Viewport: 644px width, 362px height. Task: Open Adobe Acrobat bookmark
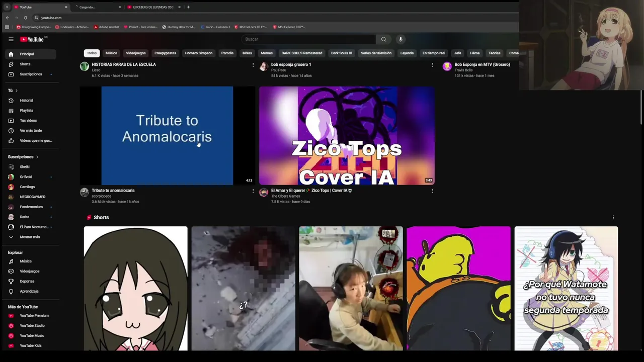point(107,27)
